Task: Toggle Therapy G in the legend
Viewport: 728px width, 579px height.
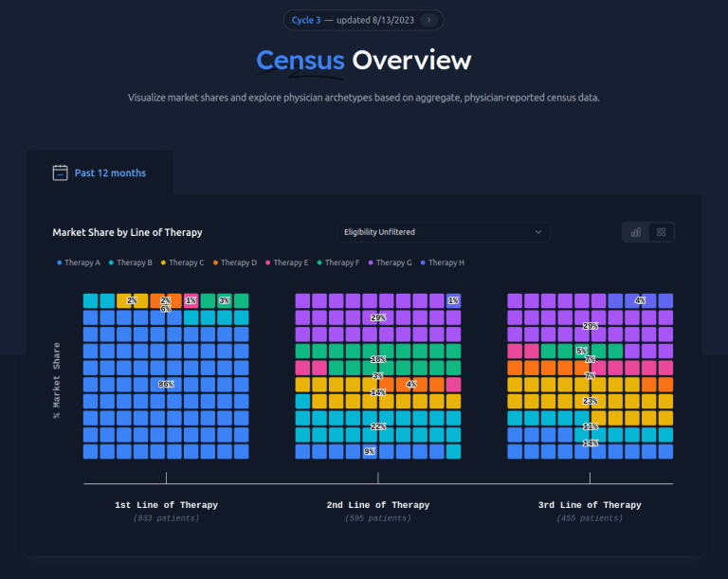Action: (x=390, y=262)
